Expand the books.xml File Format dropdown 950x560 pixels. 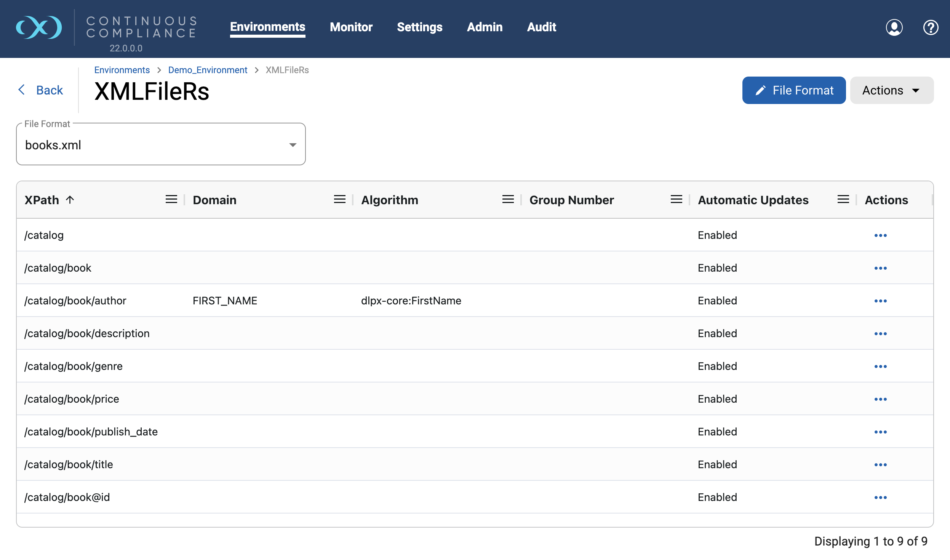pyautogui.click(x=161, y=145)
